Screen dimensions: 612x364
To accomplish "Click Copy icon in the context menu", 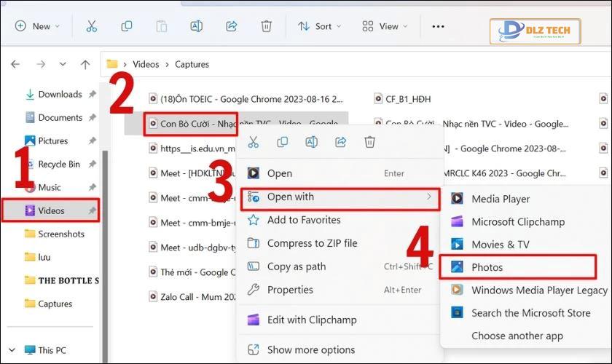I will pyautogui.click(x=282, y=142).
